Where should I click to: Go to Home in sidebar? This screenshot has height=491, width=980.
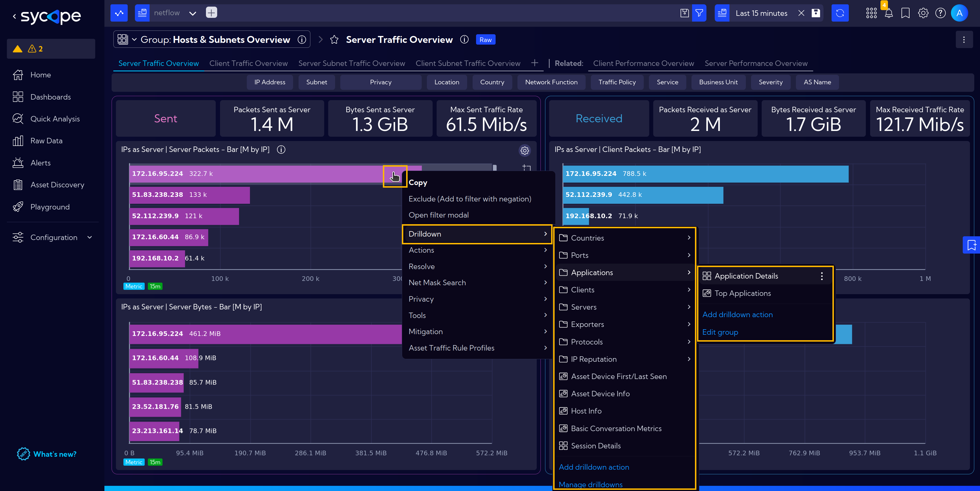40,75
